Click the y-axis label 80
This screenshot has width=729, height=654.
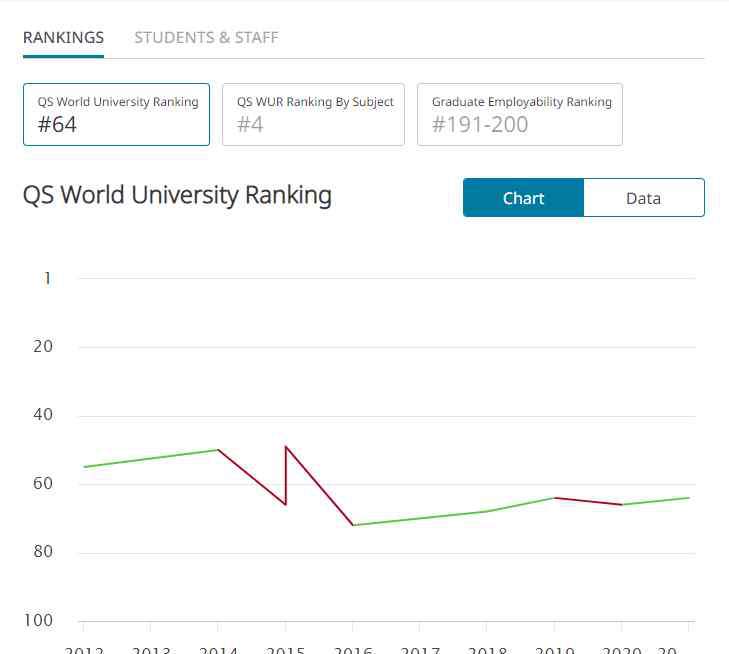(x=43, y=552)
